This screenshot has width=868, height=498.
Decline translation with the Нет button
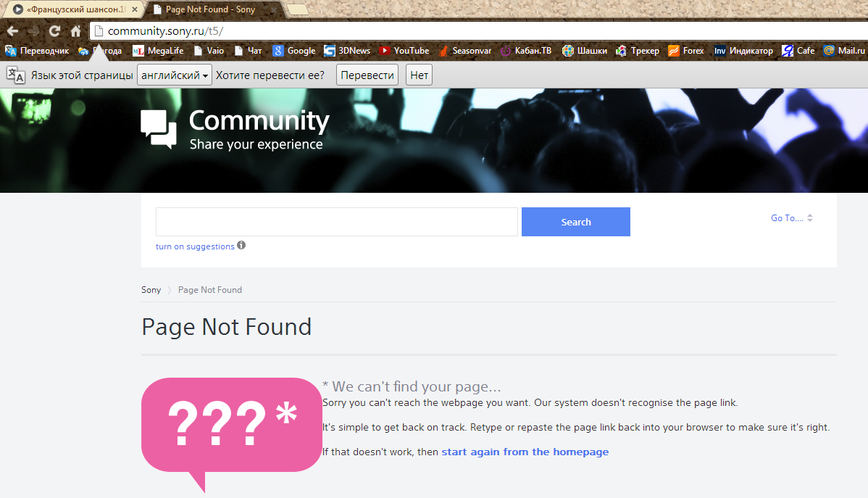pos(419,75)
